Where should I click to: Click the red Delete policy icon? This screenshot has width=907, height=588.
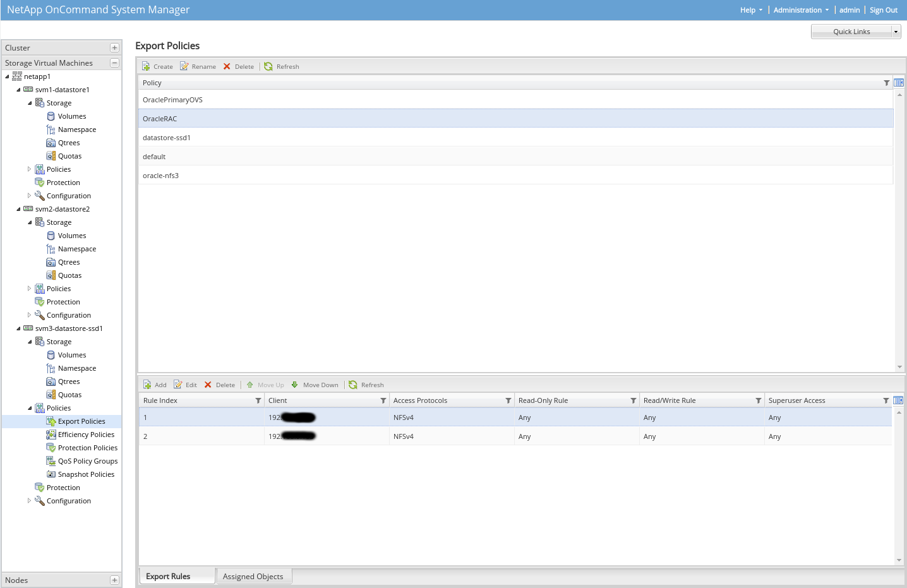[227, 66]
